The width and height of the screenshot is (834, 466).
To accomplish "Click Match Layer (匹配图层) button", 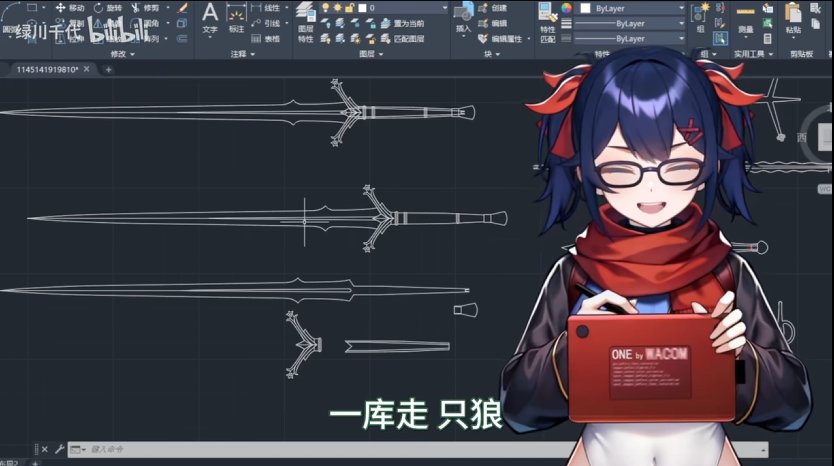I will (x=402, y=39).
